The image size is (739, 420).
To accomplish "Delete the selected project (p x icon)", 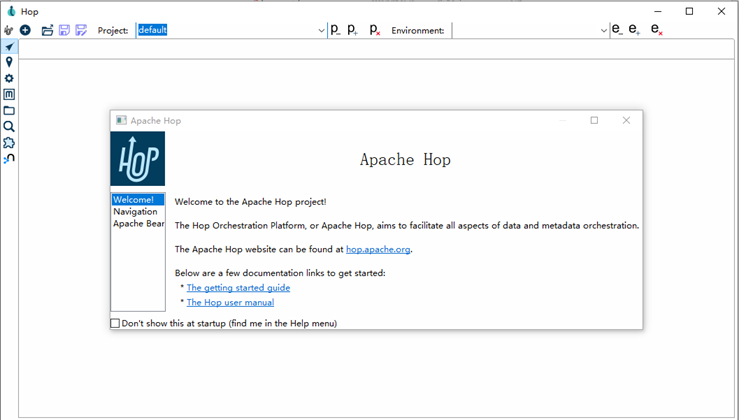I will (375, 30).
